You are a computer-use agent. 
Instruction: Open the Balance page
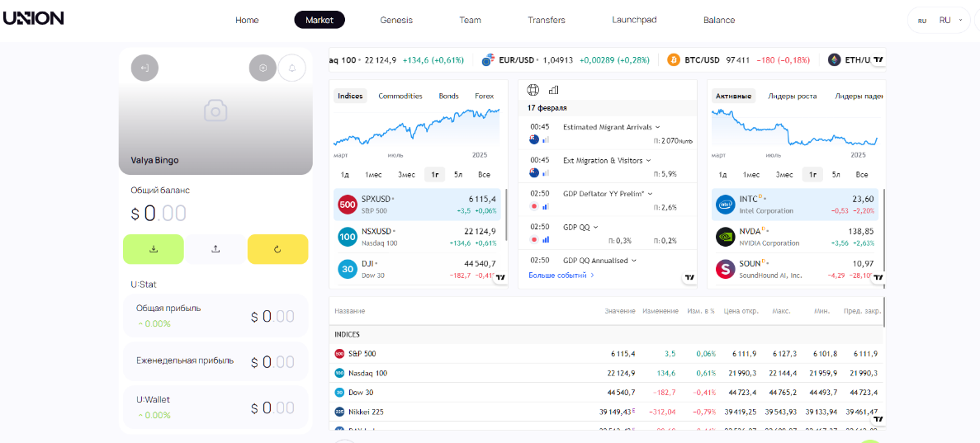[719, 20]
